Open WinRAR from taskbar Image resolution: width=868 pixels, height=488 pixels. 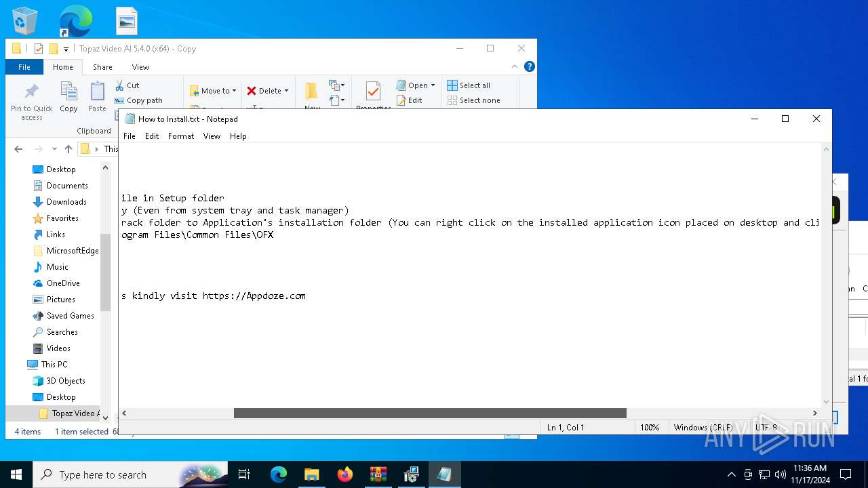(378, 474)
